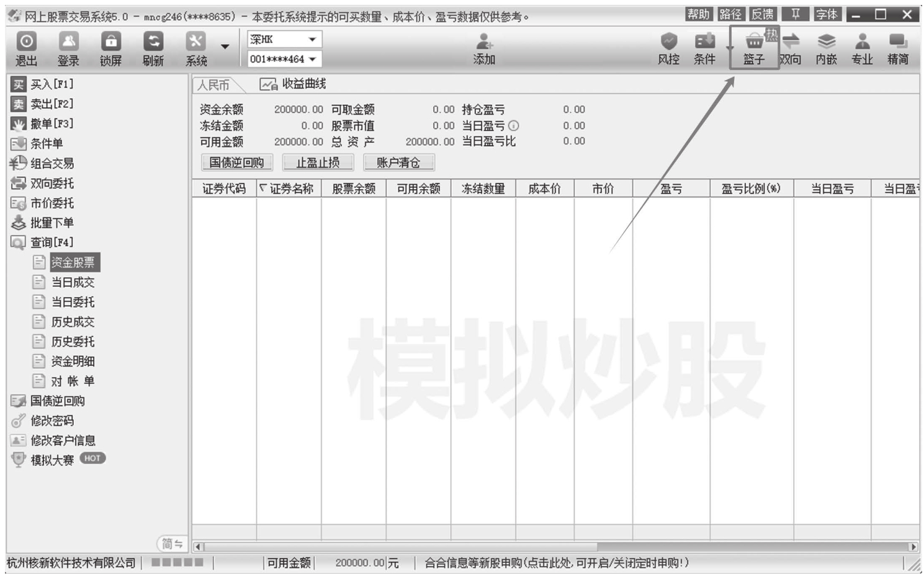
Task: Open 当日成交 query item
Action: (x=65, y=282)
